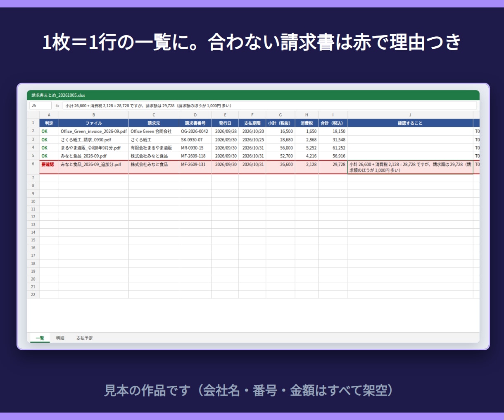Select subtotal 16,500 cell

coord(281,131)
